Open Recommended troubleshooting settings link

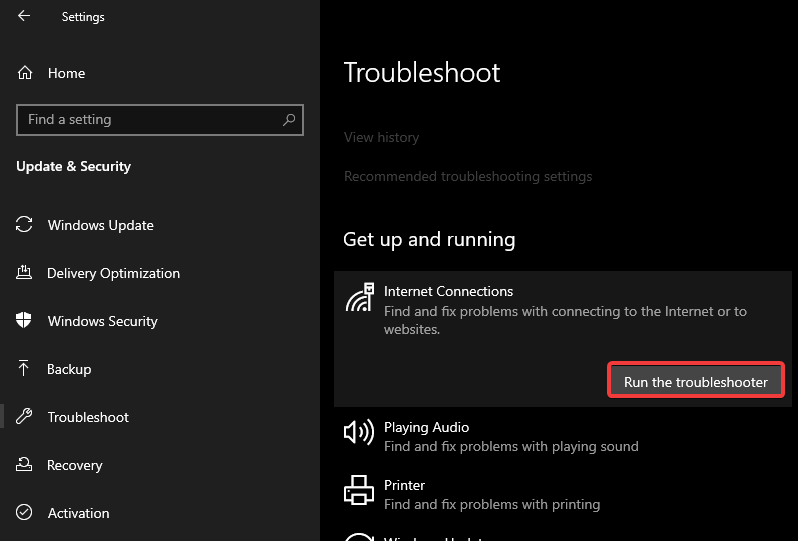click(468, 176)
